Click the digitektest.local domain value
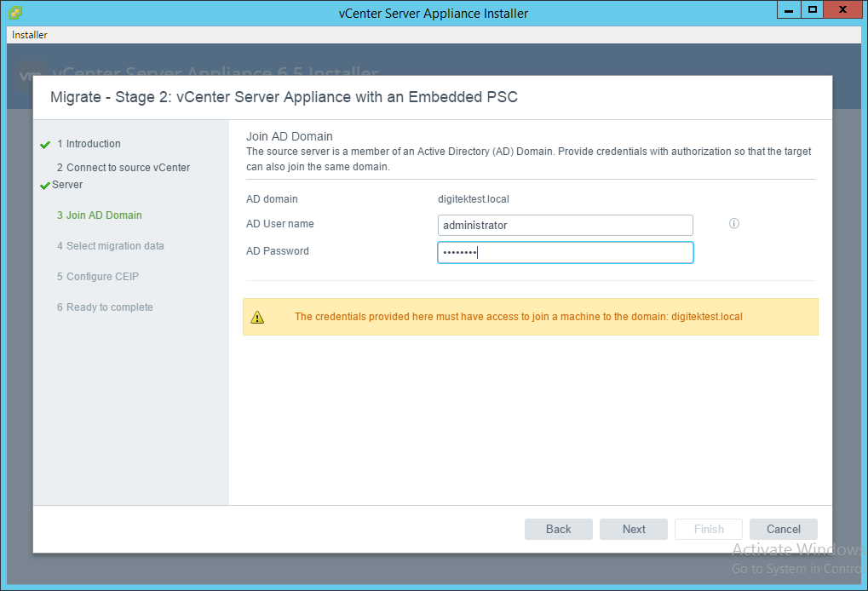The width and height of the screenshot is (868, 591). (474, 199)
